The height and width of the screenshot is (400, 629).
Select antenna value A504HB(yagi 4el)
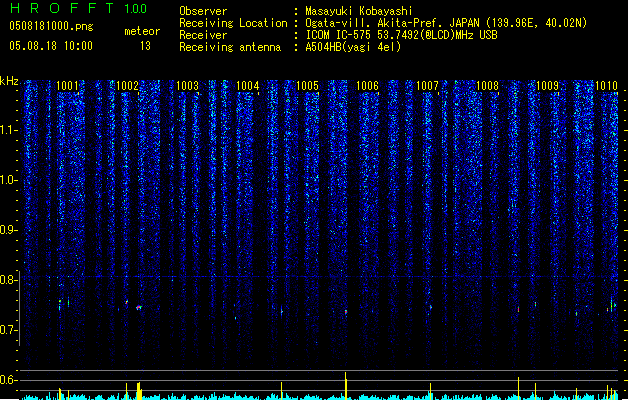coord(353,47)
